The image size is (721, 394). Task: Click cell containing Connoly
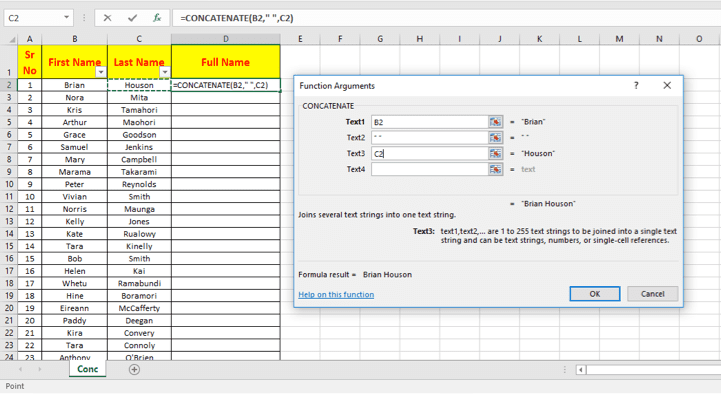[x=139, y=345]
